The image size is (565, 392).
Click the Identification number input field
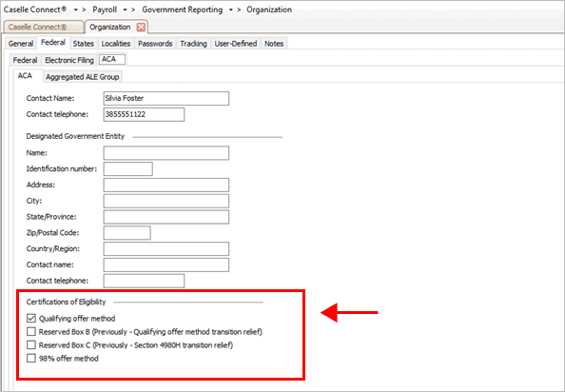pyautogui.click(x=127, y=169)
